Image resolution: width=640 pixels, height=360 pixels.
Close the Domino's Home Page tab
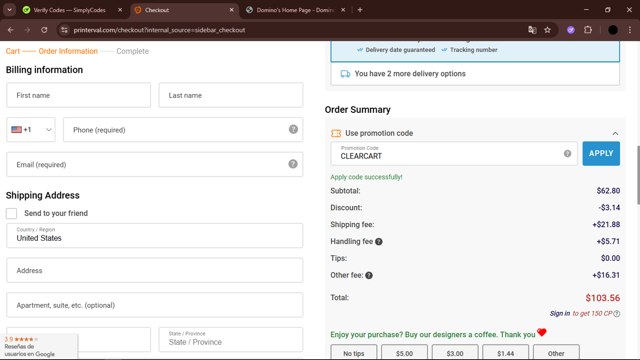[343, 10]
